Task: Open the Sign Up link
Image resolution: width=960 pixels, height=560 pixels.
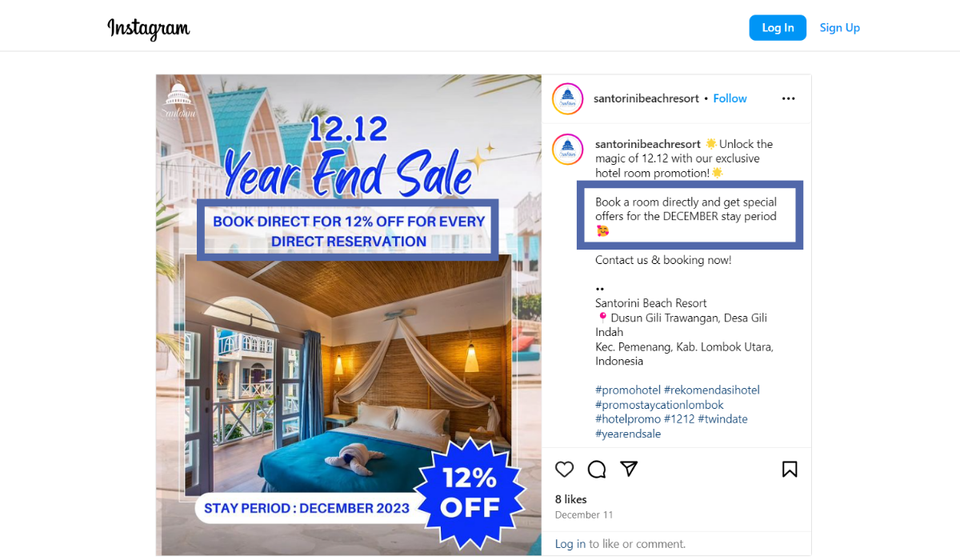Action: coord(840,28)
